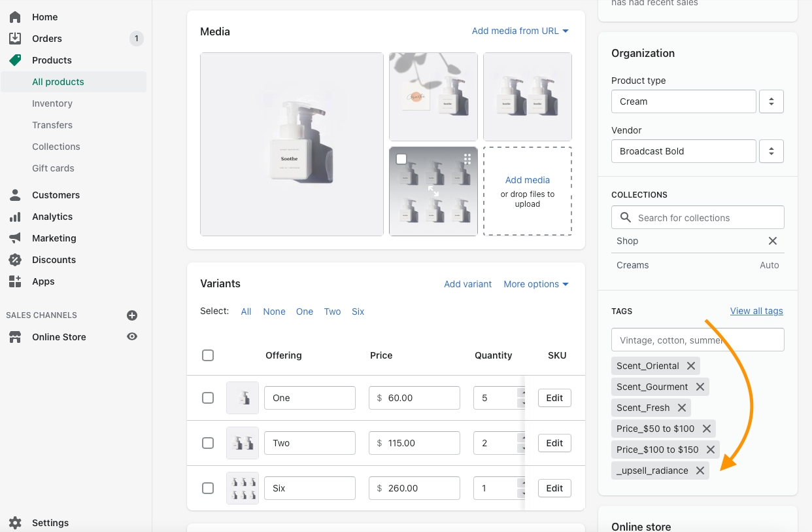812x532 pixels.
Task: Go to Inventory in Products submenu
Action: pos(52,103)
